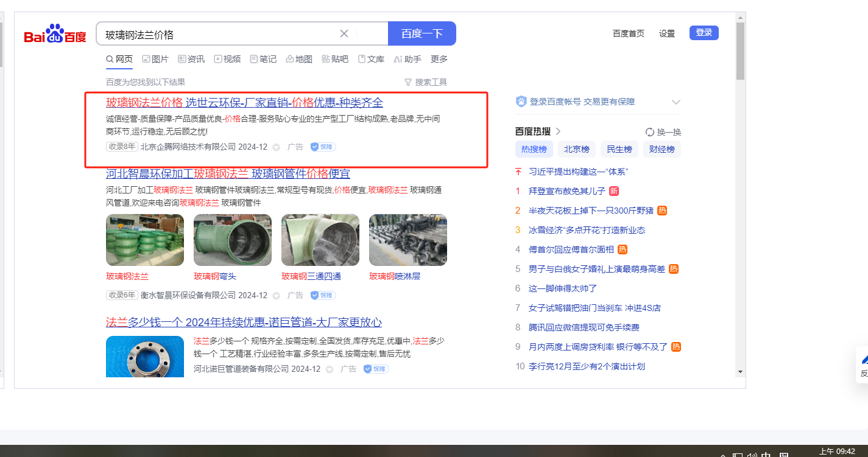
Task: Select the 财经榜 tab
Action: [x=662, y=149]
